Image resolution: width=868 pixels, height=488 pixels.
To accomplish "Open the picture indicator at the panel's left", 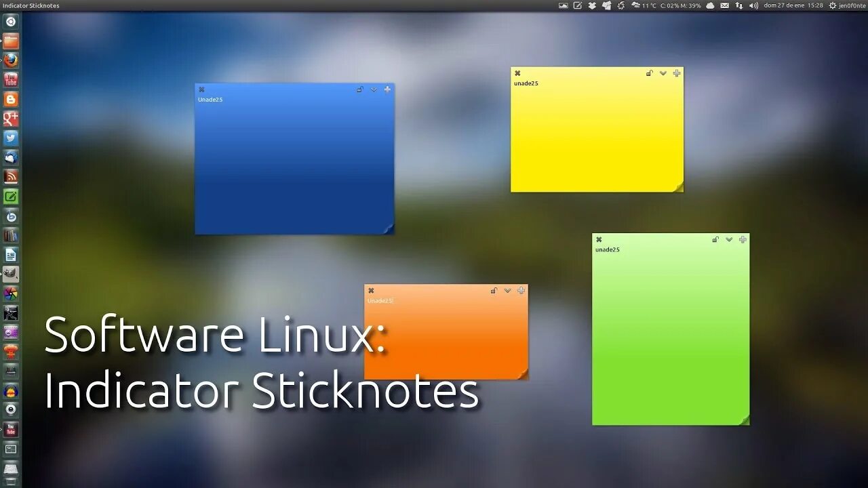I will pos(564,5).
